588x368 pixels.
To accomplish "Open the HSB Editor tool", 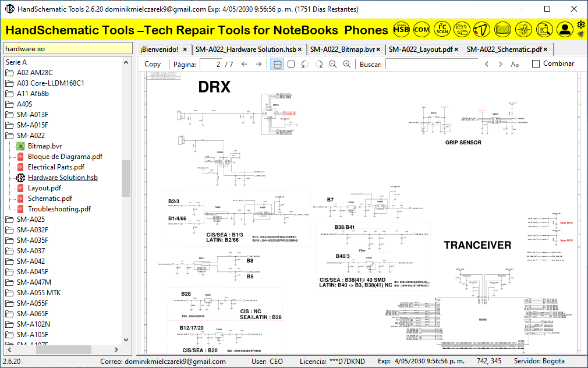I will click(x=401, y=29).
